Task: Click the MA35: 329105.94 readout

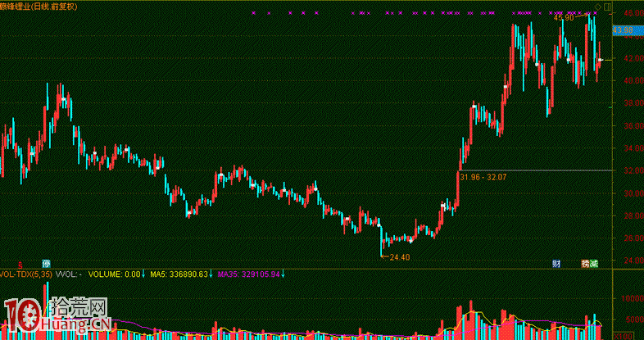Action: click(x=249, y=274)
